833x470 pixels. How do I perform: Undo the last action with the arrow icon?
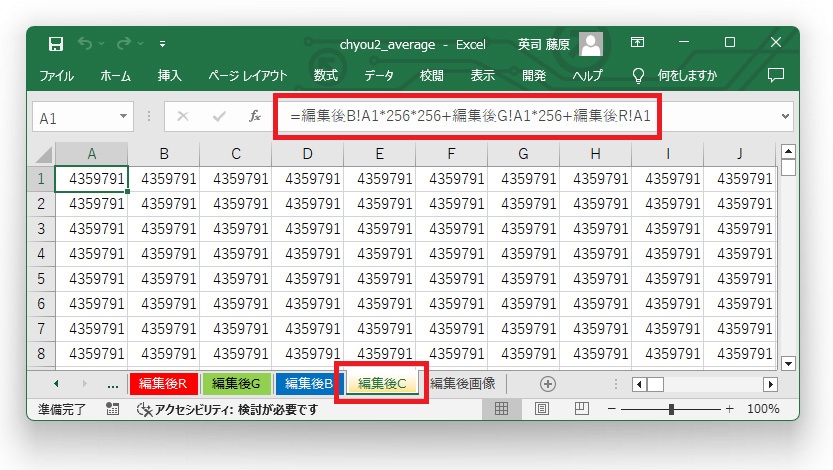click(x=85, y=43)
